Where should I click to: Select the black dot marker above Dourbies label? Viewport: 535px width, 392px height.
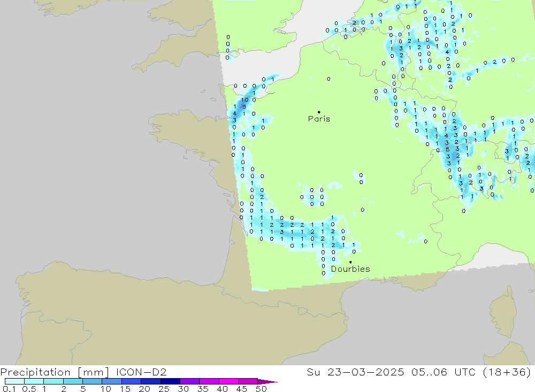pyautogui.click(x=350, y=262)
